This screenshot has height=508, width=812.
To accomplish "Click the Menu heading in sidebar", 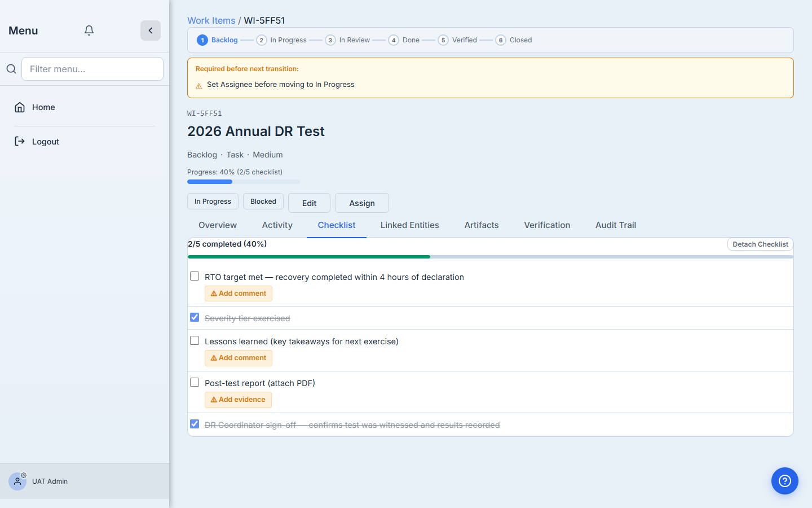I will [x=23, y=30].
